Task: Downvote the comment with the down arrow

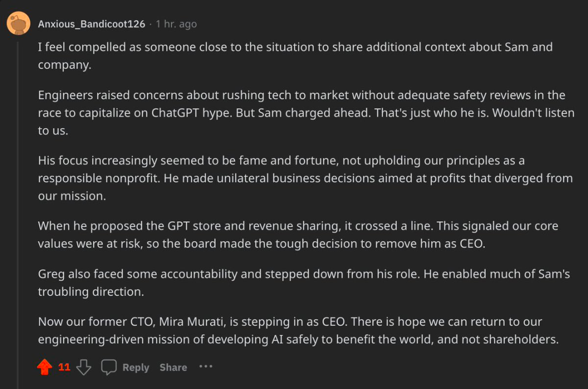Action: [x=83, y=367]
